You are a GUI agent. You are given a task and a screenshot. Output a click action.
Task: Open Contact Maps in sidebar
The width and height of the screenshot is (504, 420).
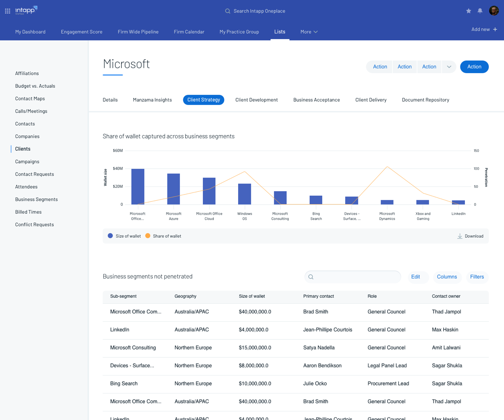(x=30, y=99)
